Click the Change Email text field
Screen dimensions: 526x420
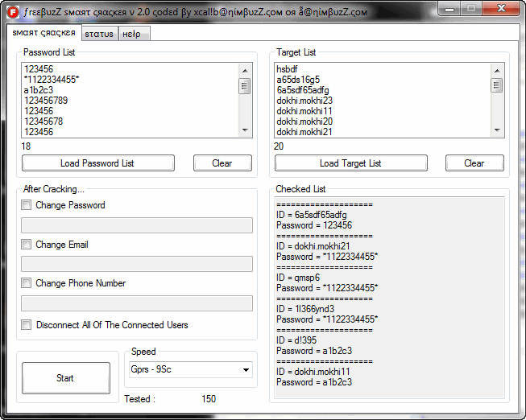click(x=137, y=264)
